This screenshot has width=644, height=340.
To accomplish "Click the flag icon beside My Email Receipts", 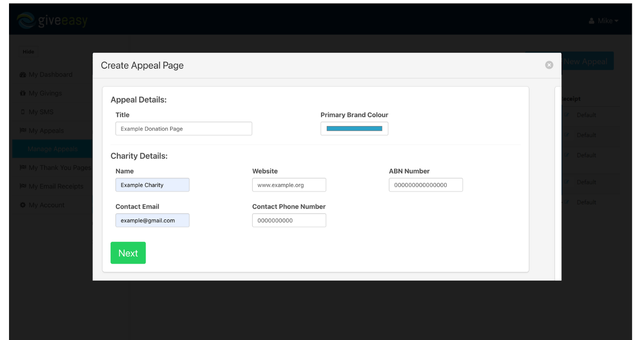I will [x=22, y=186].
